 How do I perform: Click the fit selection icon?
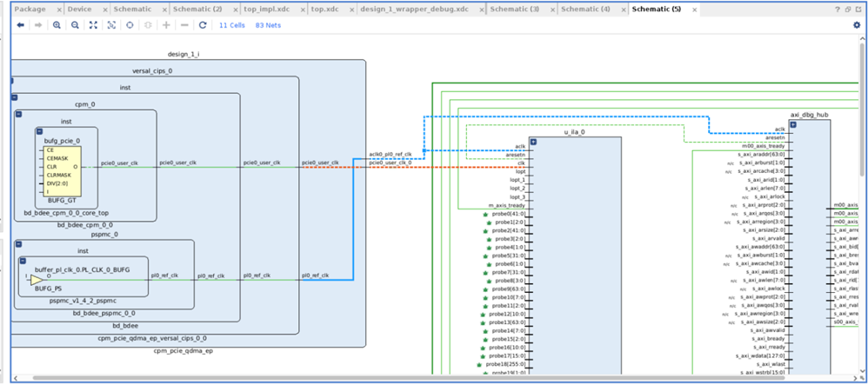click(x=111, y=25)
